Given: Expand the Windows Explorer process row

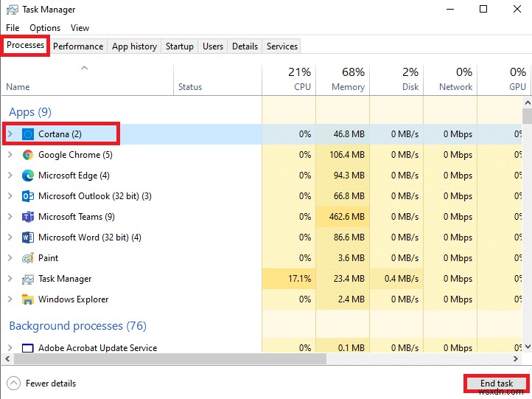Looking at the screenshot, I should point(10,299).
